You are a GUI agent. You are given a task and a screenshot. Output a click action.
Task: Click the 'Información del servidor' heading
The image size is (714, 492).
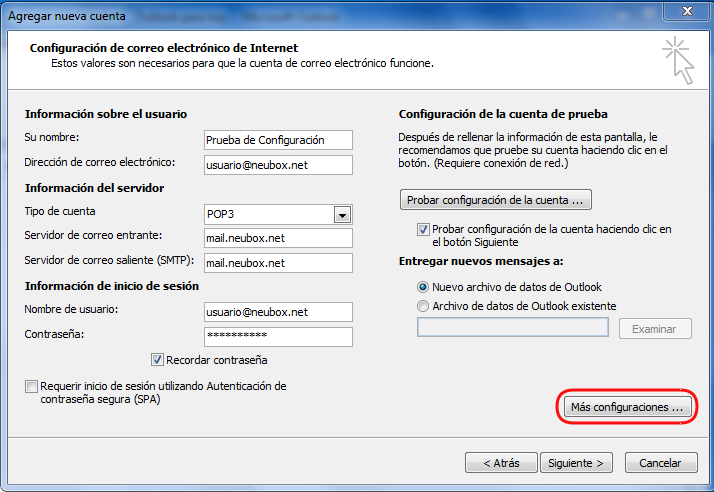tap(94, 188)
